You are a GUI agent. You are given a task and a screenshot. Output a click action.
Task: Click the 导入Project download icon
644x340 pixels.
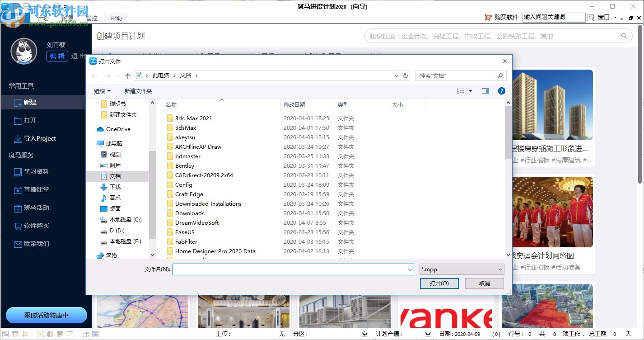pyautogui.click(x=18, y=139)
